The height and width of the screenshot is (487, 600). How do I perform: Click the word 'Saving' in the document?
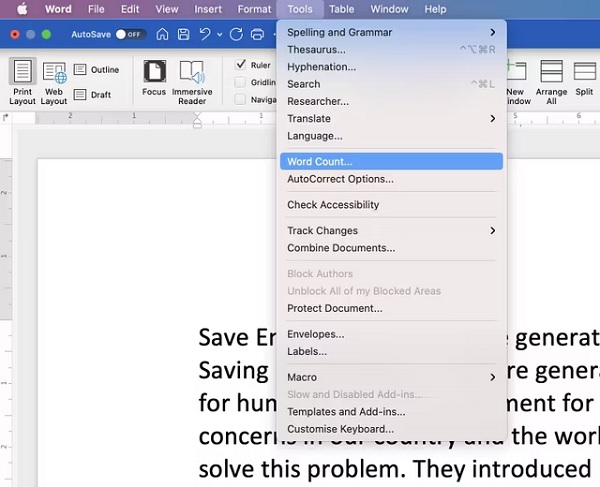(x=233, y=371)
